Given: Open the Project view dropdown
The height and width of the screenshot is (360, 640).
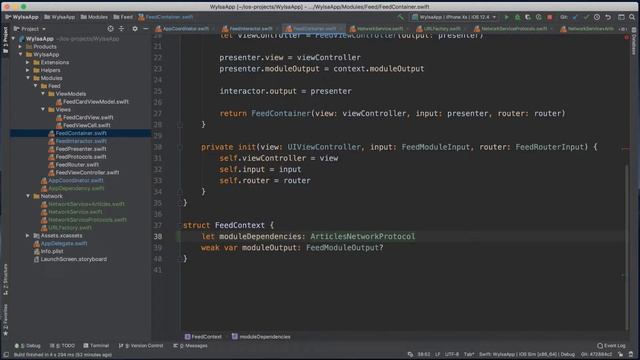Looking at the screenshot, I should [x=29, y=29].
